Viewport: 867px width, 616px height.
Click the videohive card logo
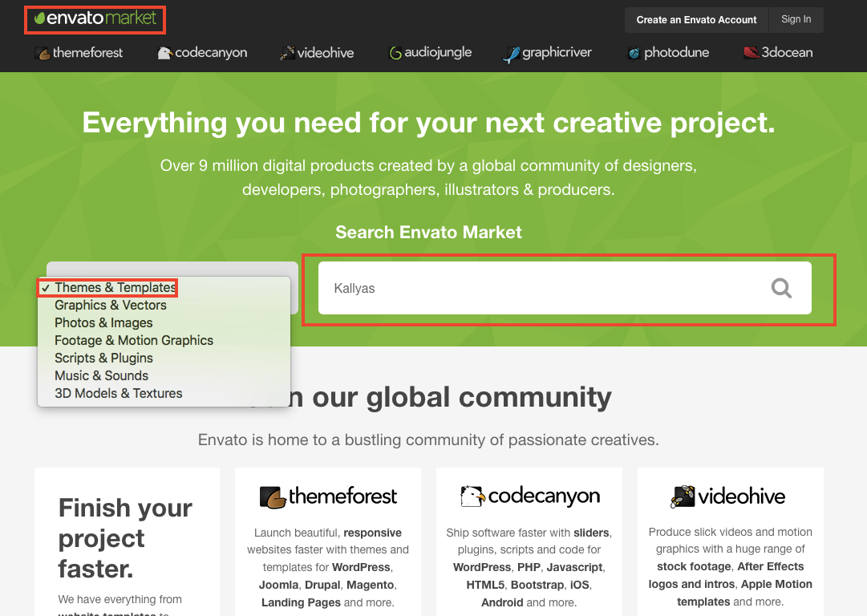click(727, 496)
